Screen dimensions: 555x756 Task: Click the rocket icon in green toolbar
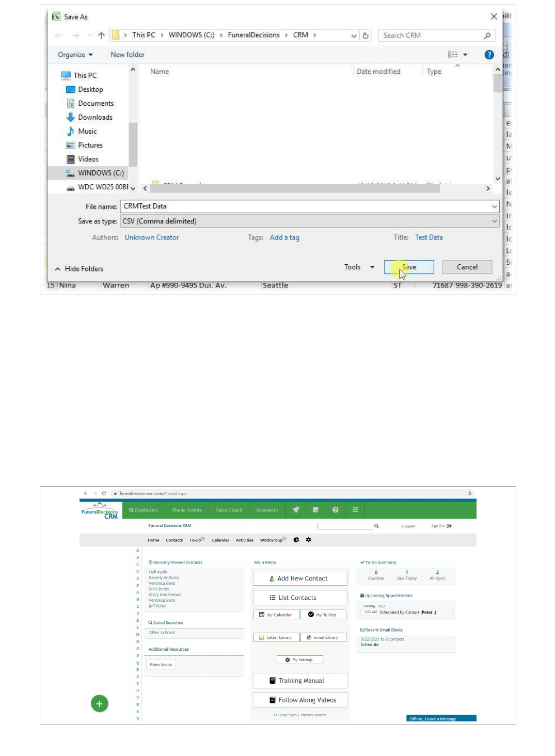coord(296,510)
